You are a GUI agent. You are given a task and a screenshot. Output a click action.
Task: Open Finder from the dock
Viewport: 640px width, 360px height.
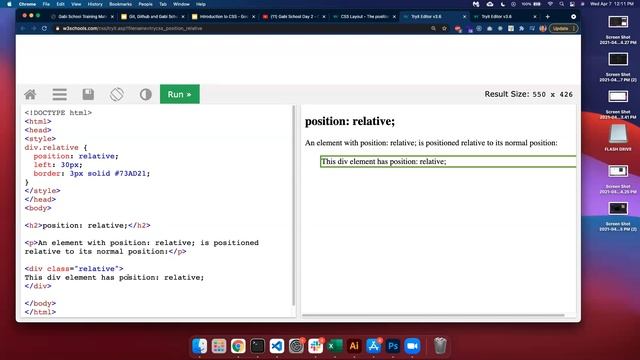[200, 346]
